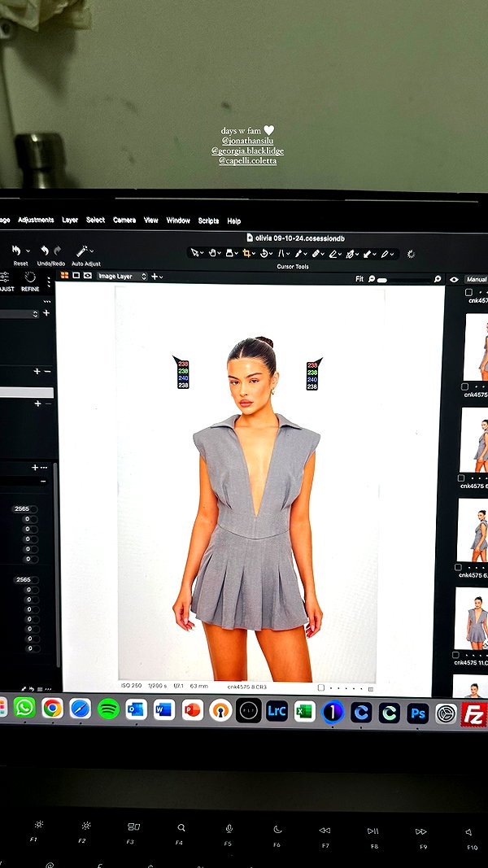
Task: Click the Fit zoom button
Action: pos(359,279)
